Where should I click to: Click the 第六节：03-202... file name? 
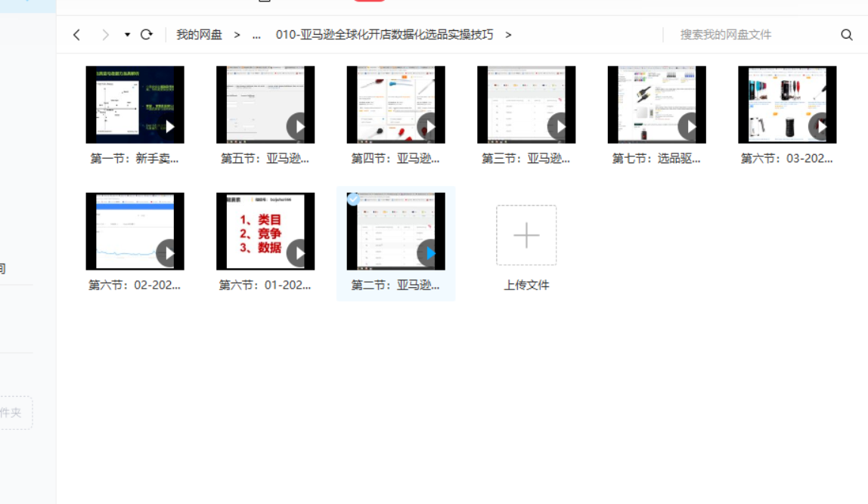pyautogui.click(x=787, y=159)
